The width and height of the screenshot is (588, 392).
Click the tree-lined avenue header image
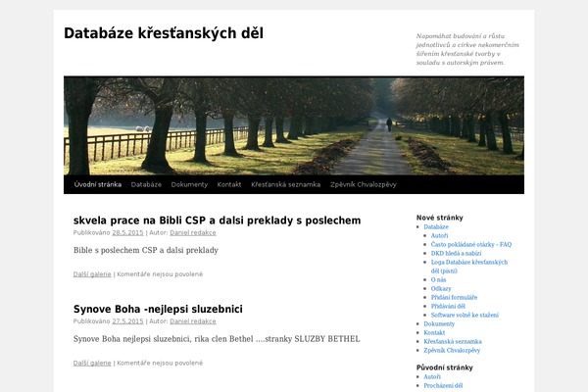pos(294,125)
